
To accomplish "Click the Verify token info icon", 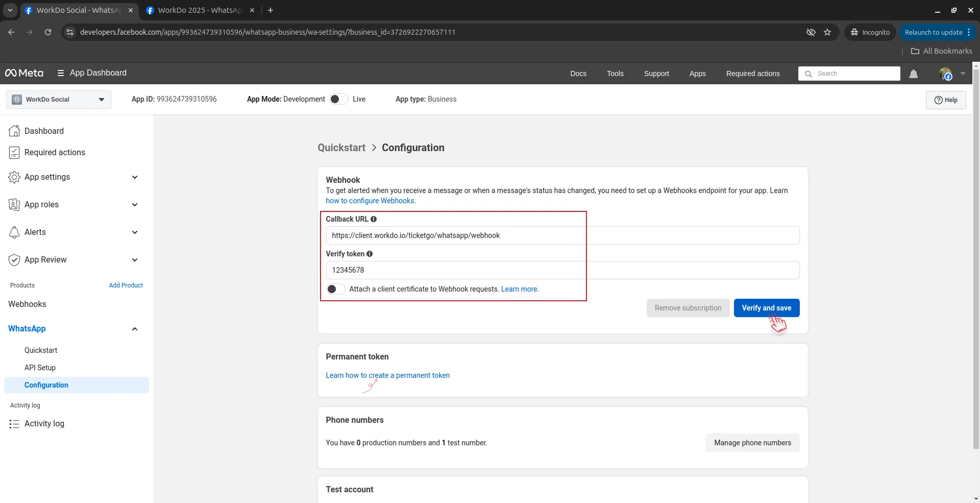I will (370, 254).
